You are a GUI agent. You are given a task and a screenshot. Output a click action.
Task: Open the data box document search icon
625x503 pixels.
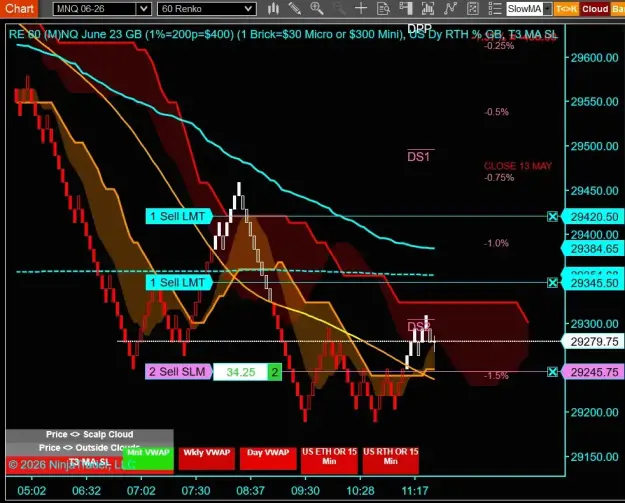383,8
